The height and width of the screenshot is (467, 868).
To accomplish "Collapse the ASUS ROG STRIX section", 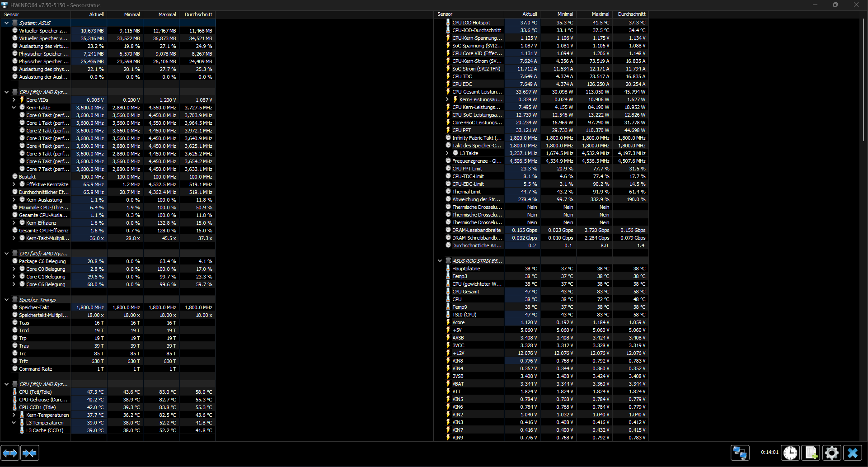I will (x=440, y=260).
